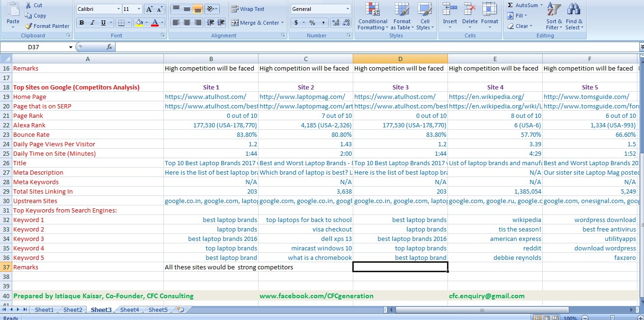Viewport: 644px width, 320px height.
Task: Click the Insert cells button
Action: tap(449, 17)
